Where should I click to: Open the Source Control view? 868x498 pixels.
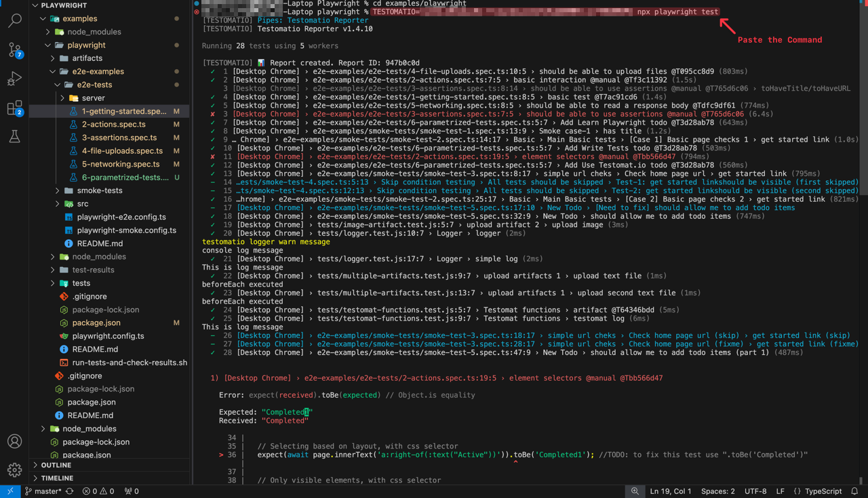click(15, 49)
